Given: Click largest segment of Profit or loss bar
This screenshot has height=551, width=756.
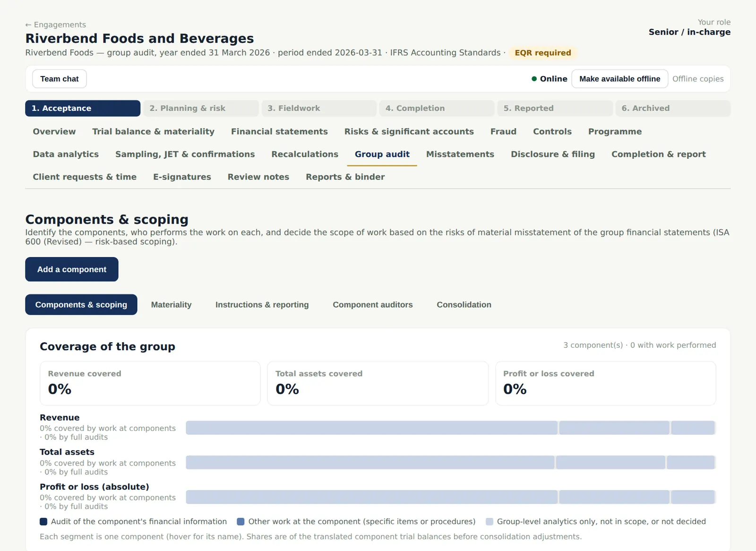Looking at the screenshot, I should (x=371, y=497).
